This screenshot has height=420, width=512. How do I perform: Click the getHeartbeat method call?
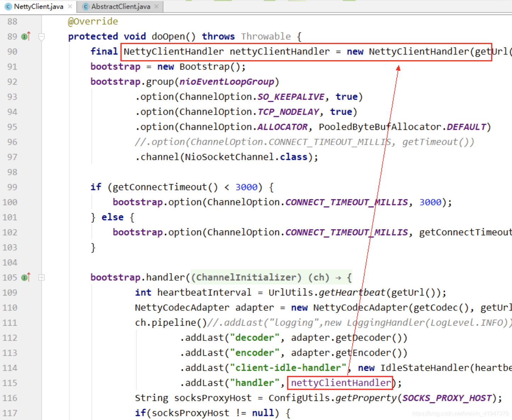coord(352,293)
